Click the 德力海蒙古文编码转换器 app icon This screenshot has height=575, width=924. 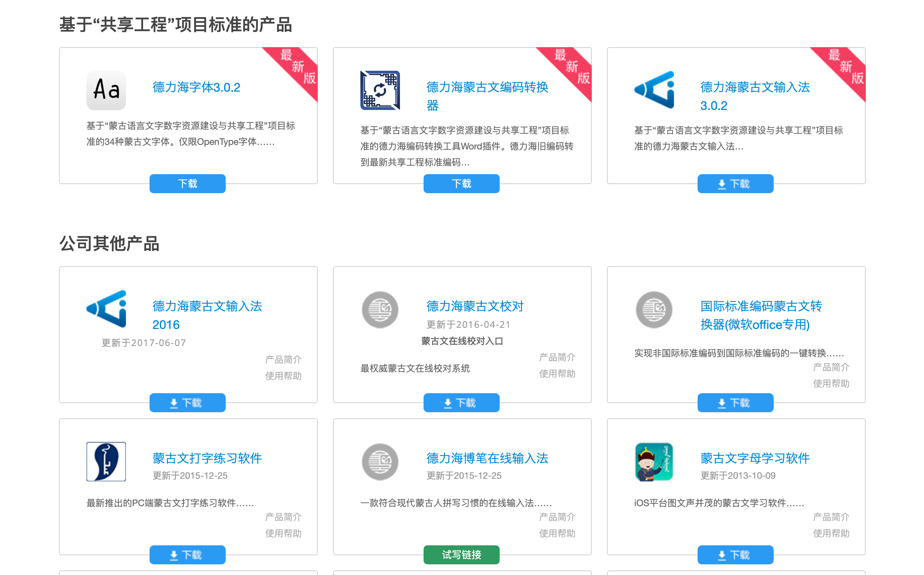(x=380, y=91)
